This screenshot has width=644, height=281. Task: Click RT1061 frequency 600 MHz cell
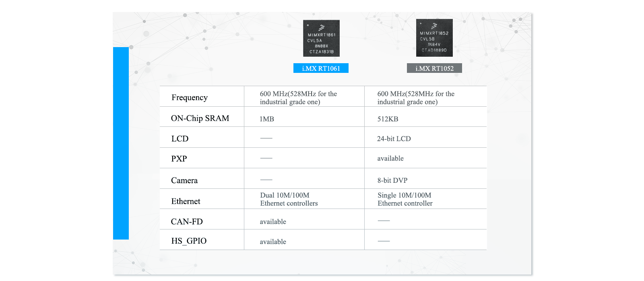click(x=298, y=98)
